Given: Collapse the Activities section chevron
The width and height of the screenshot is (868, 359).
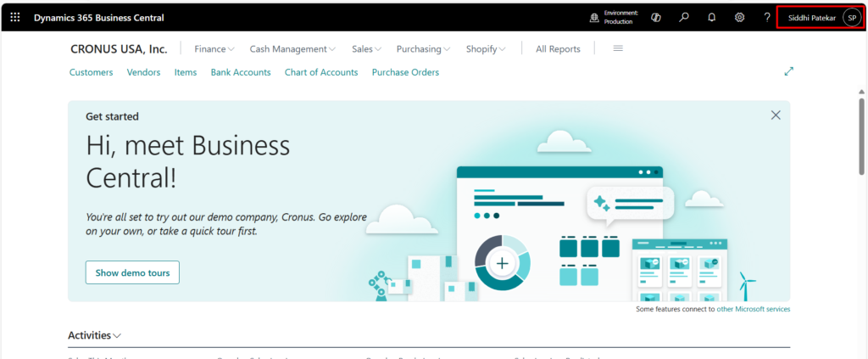Looking at the screenshot, I should (x=117, y=336).
